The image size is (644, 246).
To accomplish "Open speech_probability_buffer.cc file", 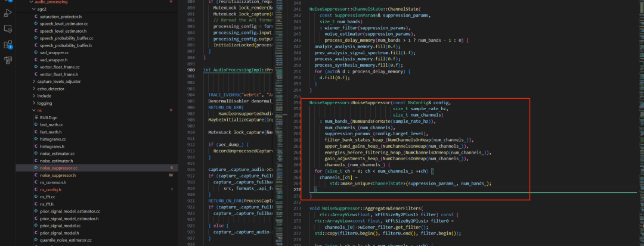I will tap(66, 38).
